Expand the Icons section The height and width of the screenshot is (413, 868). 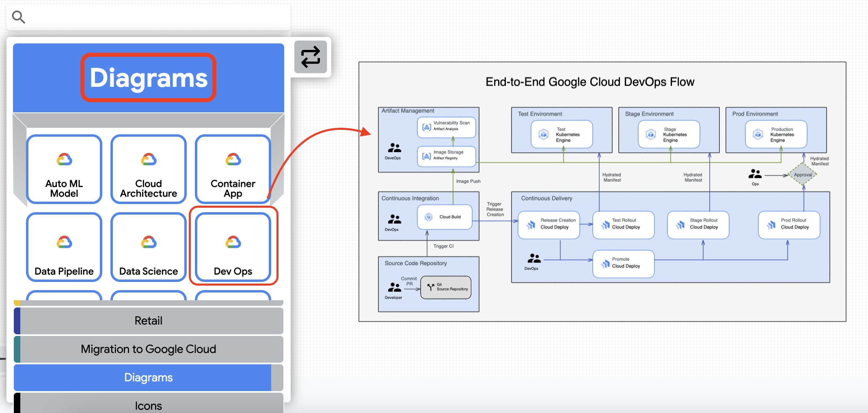pyautogui.click(x=148, y=405)
